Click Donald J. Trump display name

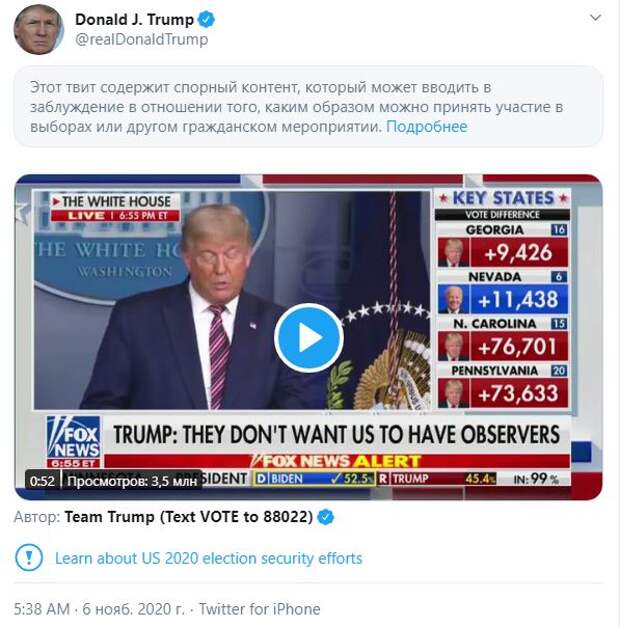[134, 19]
